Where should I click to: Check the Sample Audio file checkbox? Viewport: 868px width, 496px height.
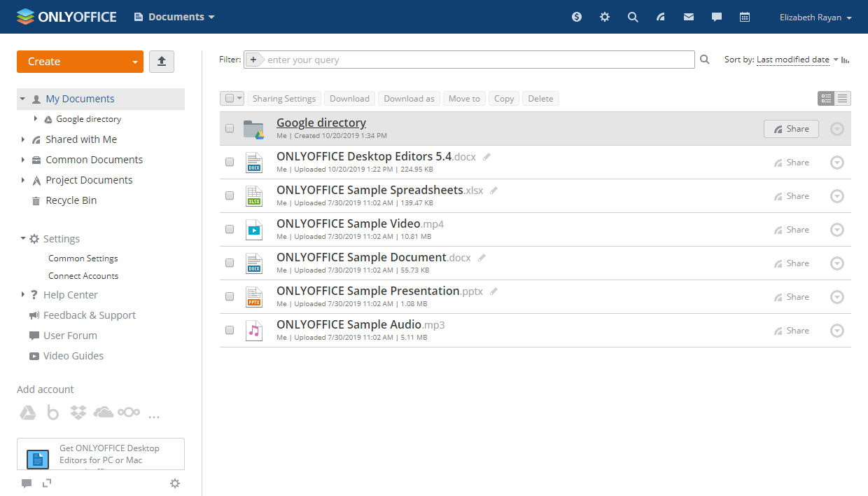[x=230, y=331]
